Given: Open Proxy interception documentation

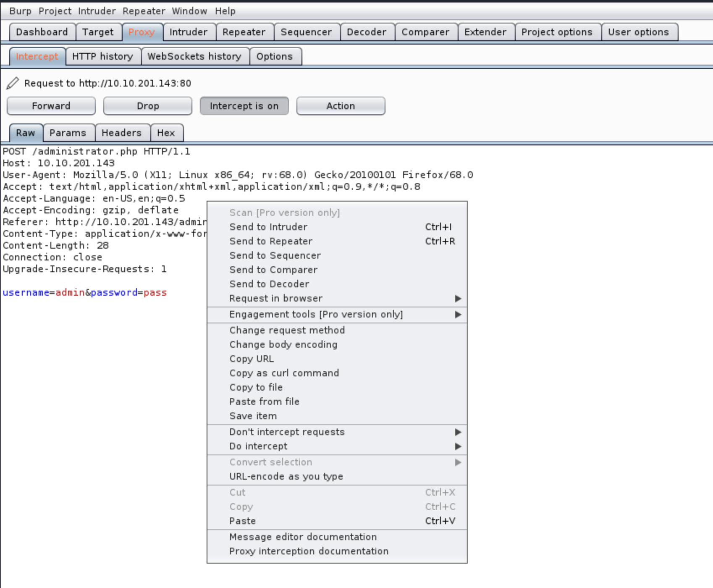Looking at the screenshot, I should (309, 551).
